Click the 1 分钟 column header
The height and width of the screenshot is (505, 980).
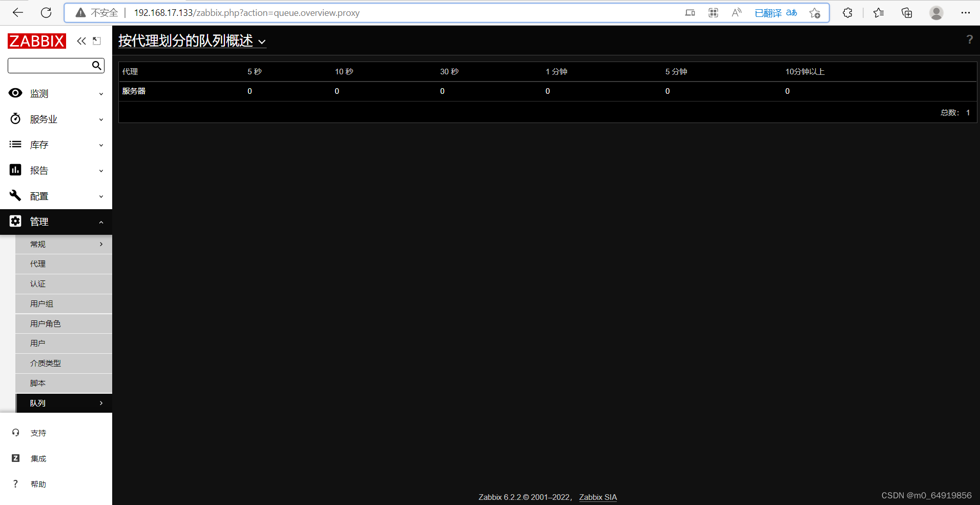tap(556, 71)
